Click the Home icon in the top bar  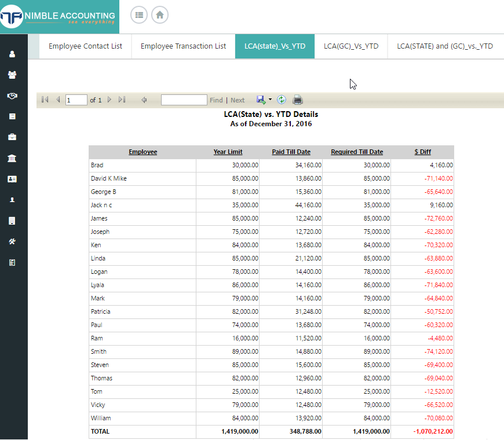pyautogui.click(x=159, y=15)
